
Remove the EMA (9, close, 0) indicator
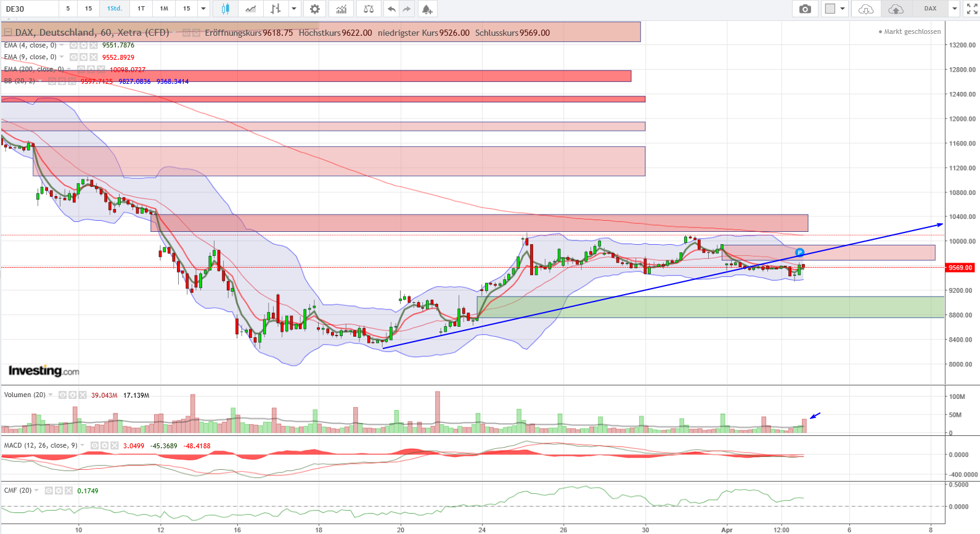pos(94,57)
